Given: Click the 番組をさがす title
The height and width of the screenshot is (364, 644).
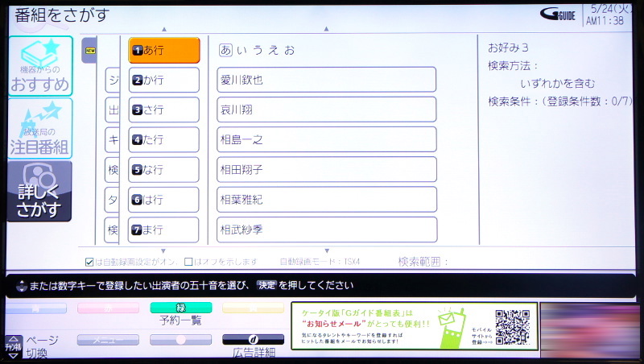Looking at the screenshot, I should tap(62, 15).
